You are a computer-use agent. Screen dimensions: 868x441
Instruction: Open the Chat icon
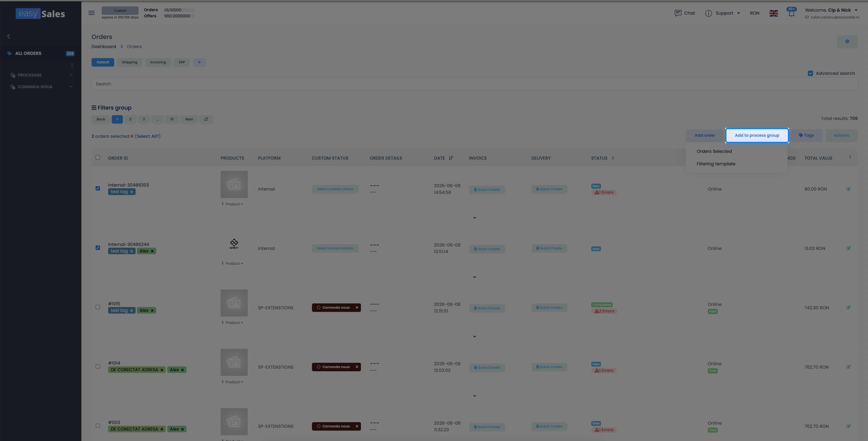click(678, 13)
